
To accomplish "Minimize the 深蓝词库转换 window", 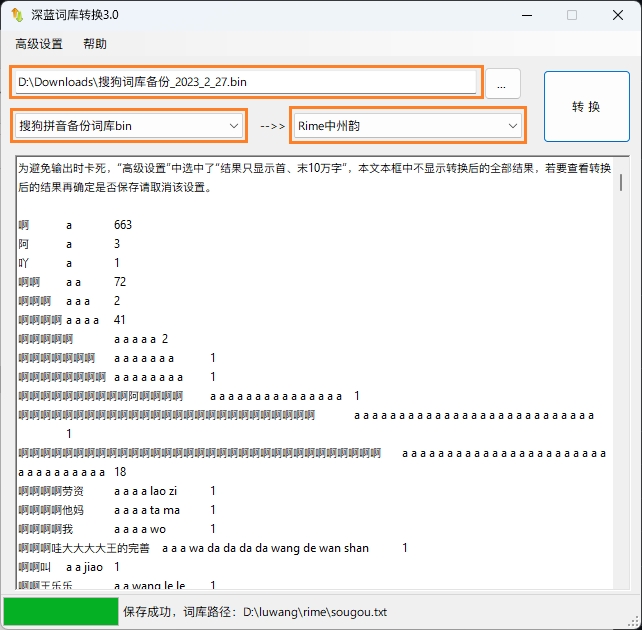I will pyautogui.click(x=526, y=15).
